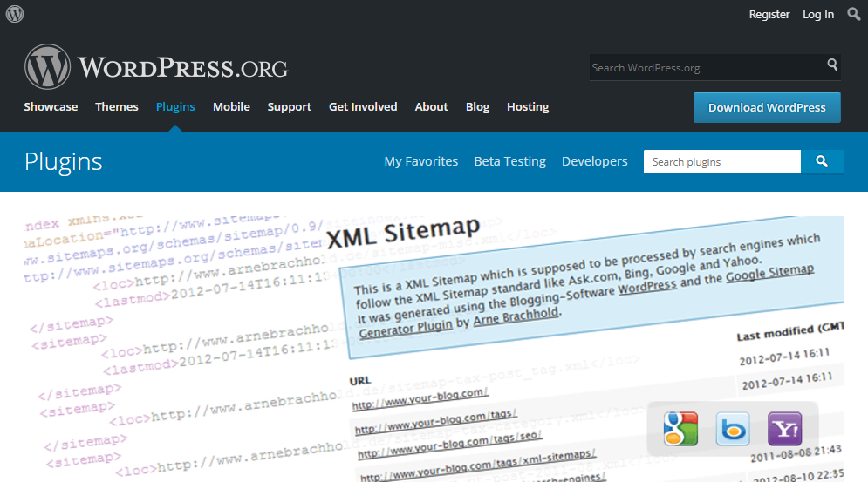This screenshot has height=496, width=868.
Task: Click the Google icon in the banner
Action: 681,429
